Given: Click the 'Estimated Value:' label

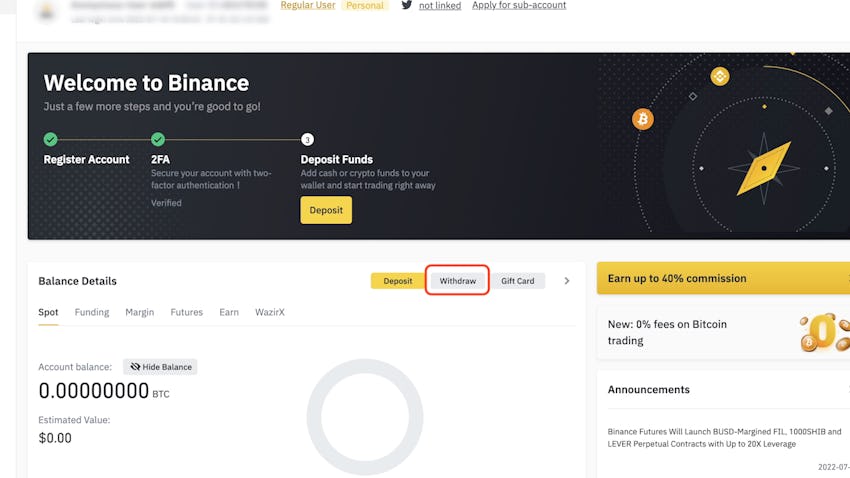Looking at the screenshot, I should 74,420.
